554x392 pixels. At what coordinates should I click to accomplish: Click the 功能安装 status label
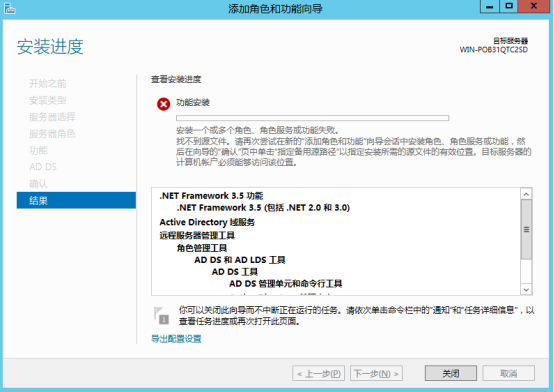click(193, 103)
